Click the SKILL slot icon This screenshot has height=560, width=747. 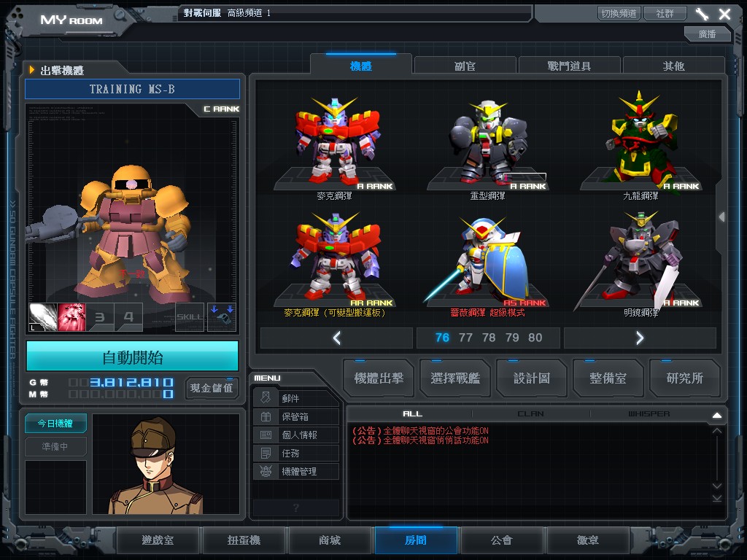(190, 317)
